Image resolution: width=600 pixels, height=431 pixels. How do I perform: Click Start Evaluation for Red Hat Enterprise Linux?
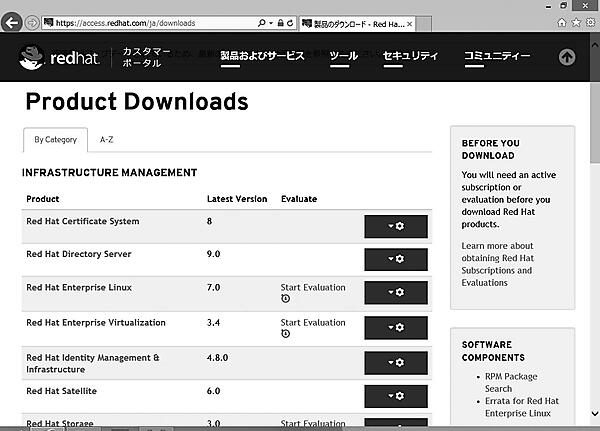(x=313, y=288)
